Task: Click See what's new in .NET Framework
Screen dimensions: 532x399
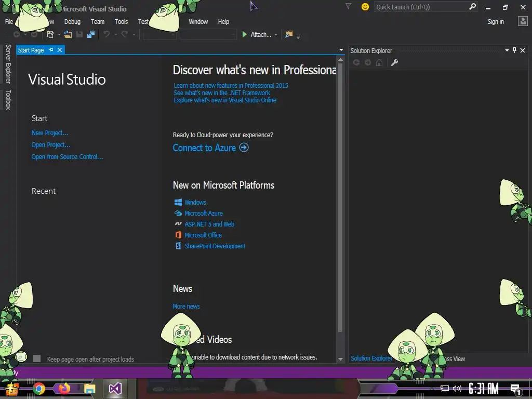Action: [x=222, y=92]
